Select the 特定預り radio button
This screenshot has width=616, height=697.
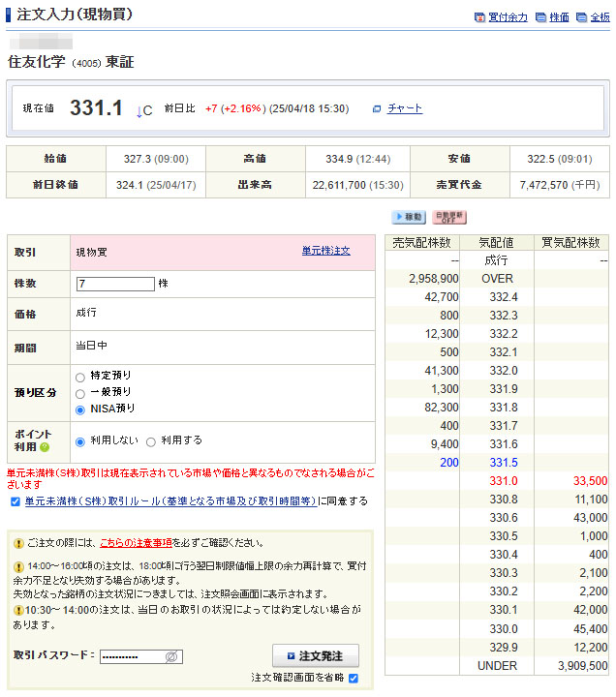tap(79, 376)
